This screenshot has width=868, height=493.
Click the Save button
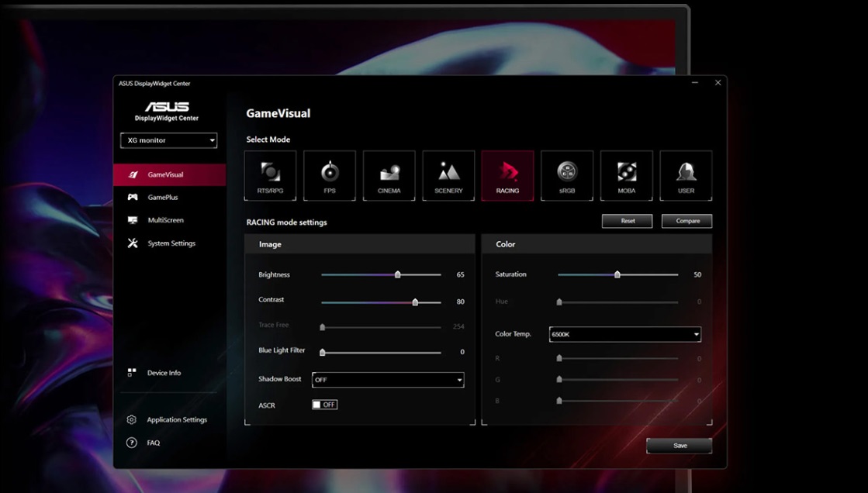(x=679, y=446)
